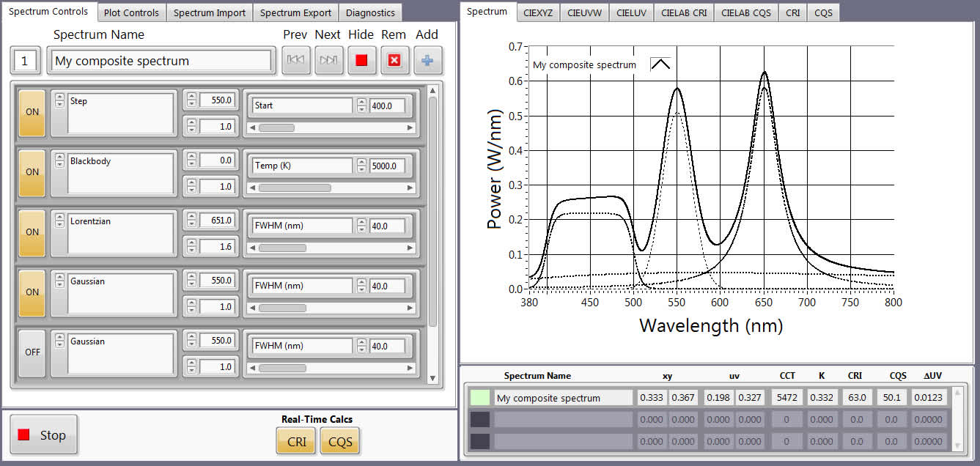This screenshot has width=980, height=466.
Task: Hide spectrum with the red square button
Action: tap(361, 60)
